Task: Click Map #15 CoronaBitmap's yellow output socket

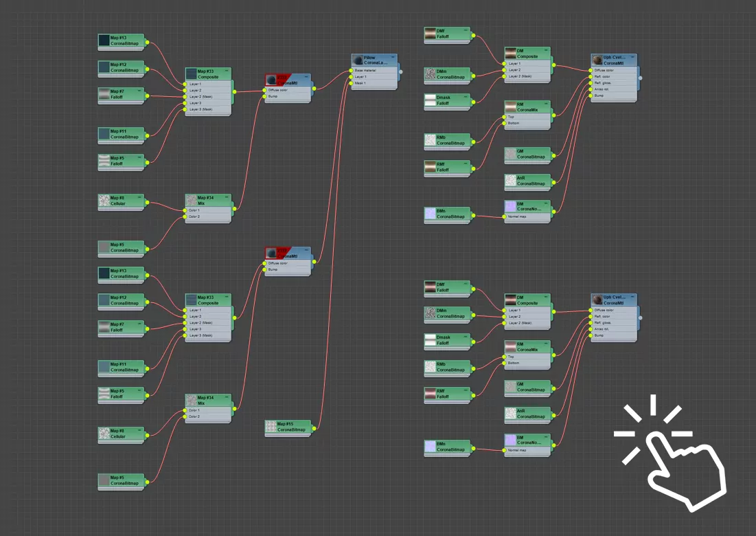Action: click(x=314, y=429)
